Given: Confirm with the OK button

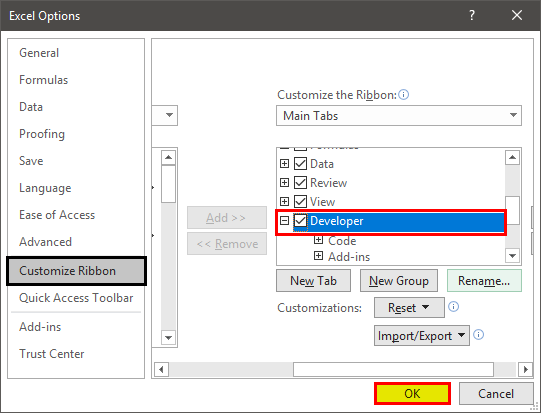Looking at the screenshot, I should coord(412,393).
